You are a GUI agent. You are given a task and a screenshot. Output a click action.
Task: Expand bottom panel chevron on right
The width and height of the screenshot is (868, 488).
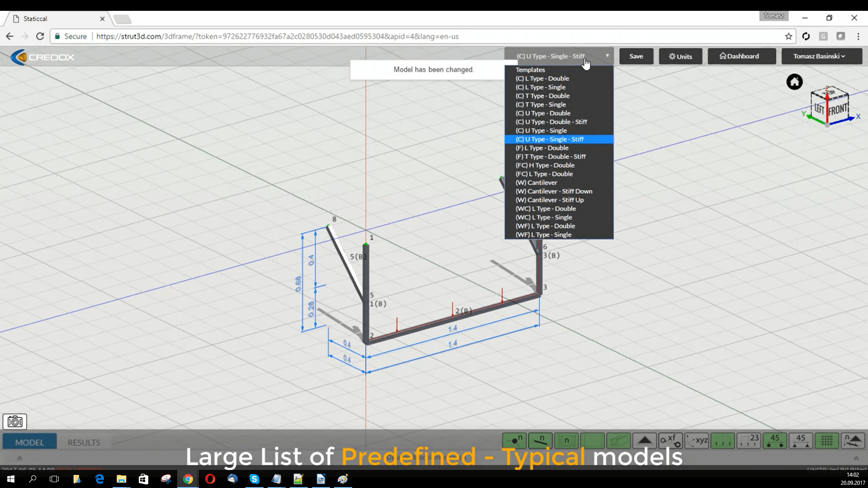click(856, 458)
